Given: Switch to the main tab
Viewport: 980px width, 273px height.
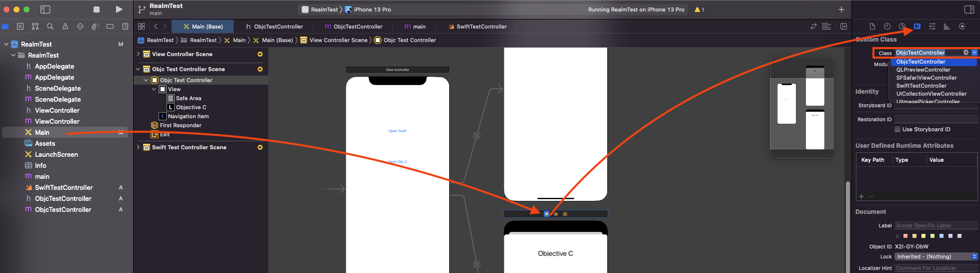Looking at the screenshot, I should coord(415,27).
